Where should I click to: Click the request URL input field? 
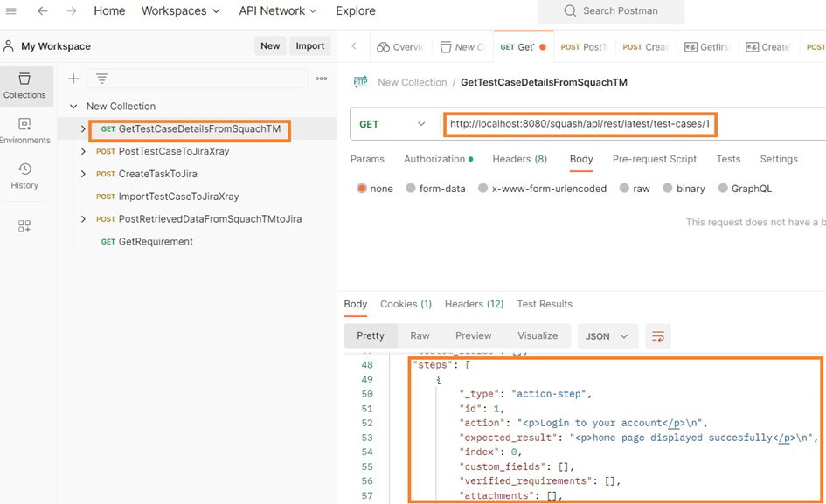click(x=580, y=124)
